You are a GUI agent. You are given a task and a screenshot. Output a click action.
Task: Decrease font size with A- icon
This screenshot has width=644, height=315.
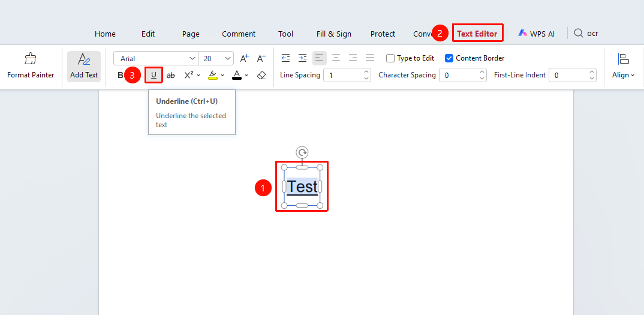pyautogui.click(x=261, y=58)
